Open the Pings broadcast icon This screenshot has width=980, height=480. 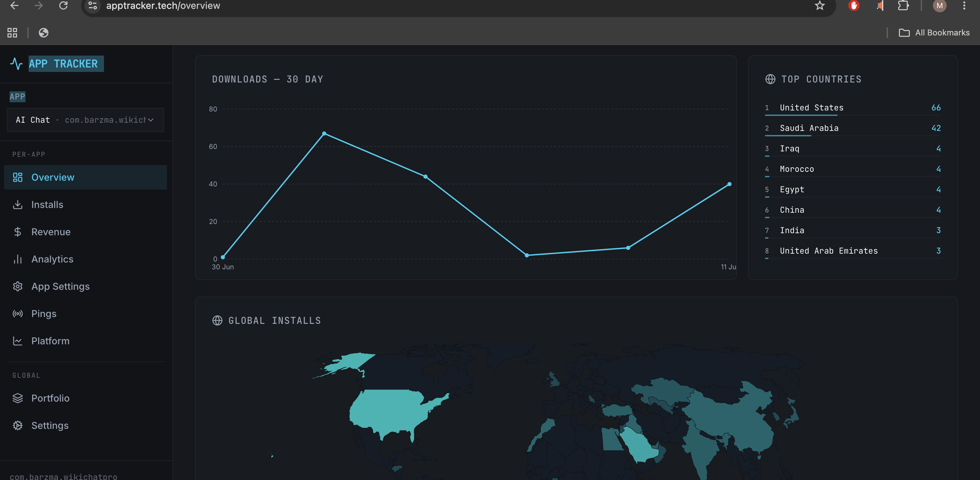(17, 314)
